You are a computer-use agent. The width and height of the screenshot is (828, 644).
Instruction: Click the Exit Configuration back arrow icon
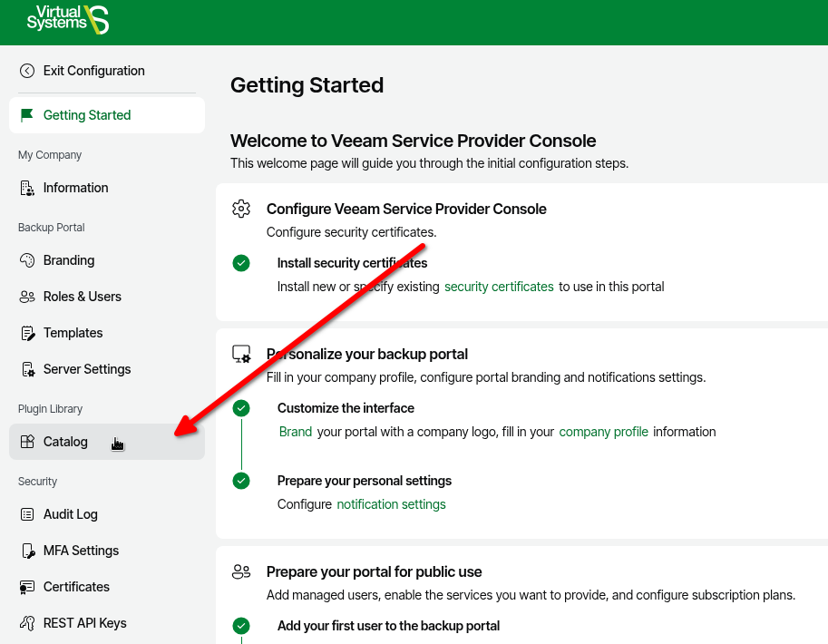(x=27, y=71)
